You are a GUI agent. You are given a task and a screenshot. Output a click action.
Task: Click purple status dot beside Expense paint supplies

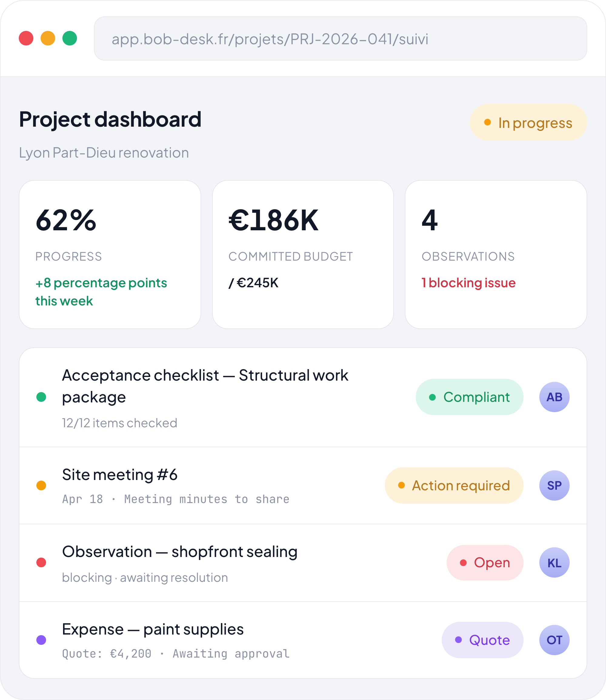pos(41,640)
